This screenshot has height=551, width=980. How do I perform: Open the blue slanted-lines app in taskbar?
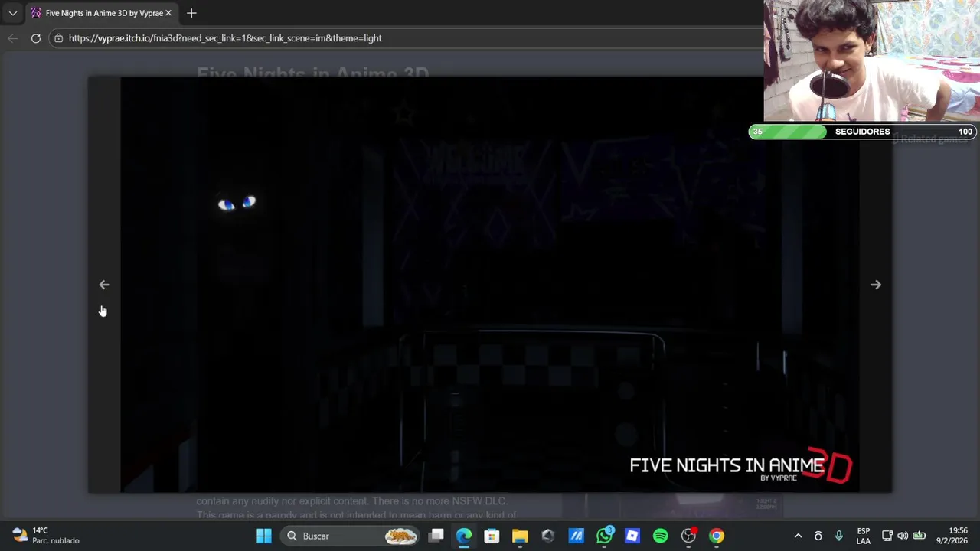coord(576,536)
